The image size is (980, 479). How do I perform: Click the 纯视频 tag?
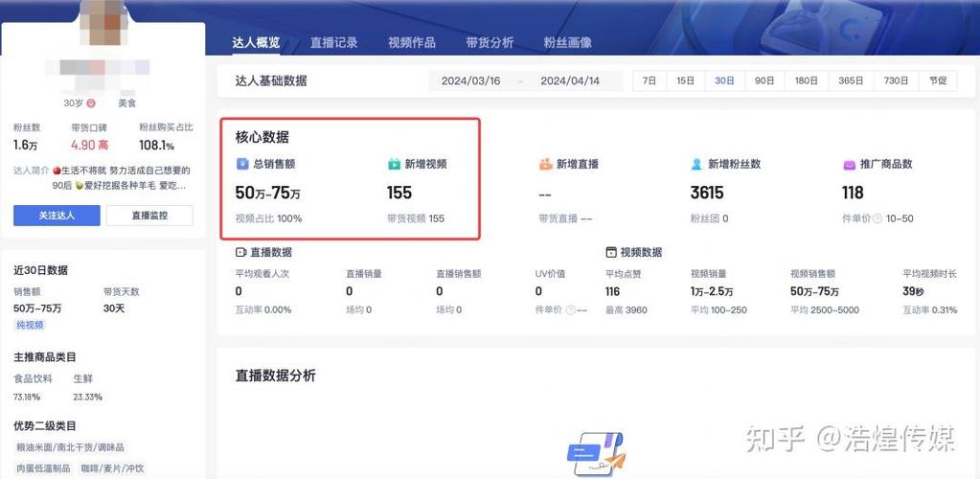click(x=30, y=325)
